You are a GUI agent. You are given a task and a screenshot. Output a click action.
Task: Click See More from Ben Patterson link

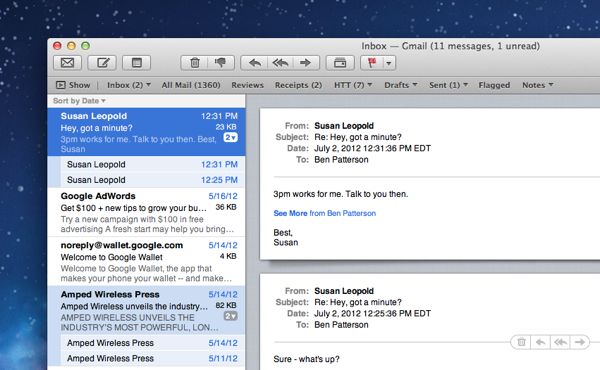click(x=324, y=214)
